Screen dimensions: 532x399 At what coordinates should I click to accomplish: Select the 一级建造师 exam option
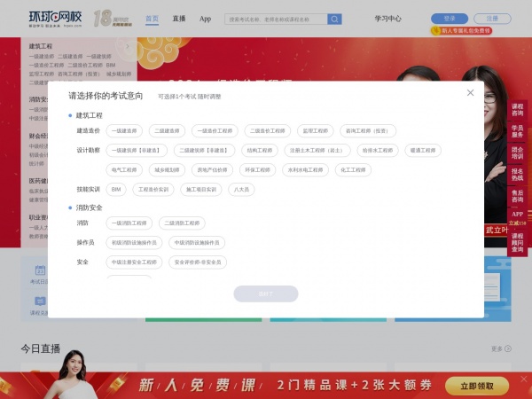pos(124,130)
